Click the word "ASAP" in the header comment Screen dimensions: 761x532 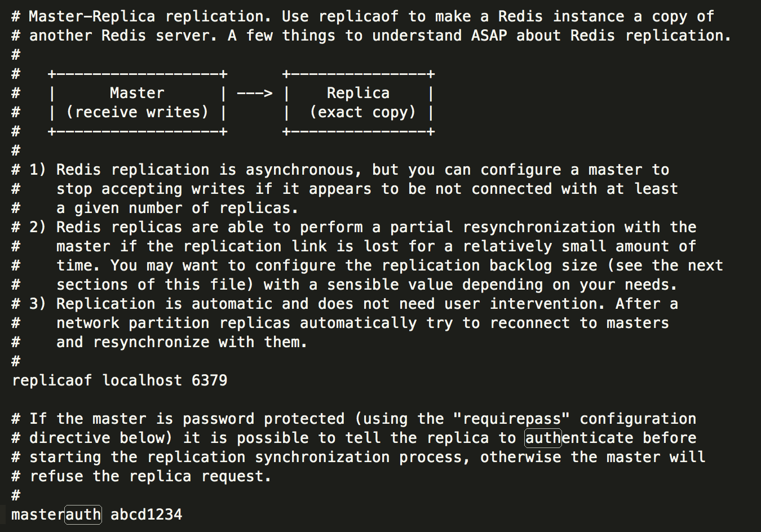tap(489, 36)
